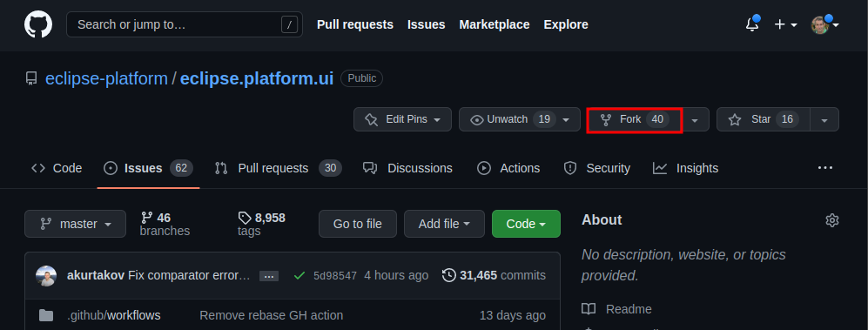Open the About settings gear icon
868x330 pixels.
(x=832, y=220)
